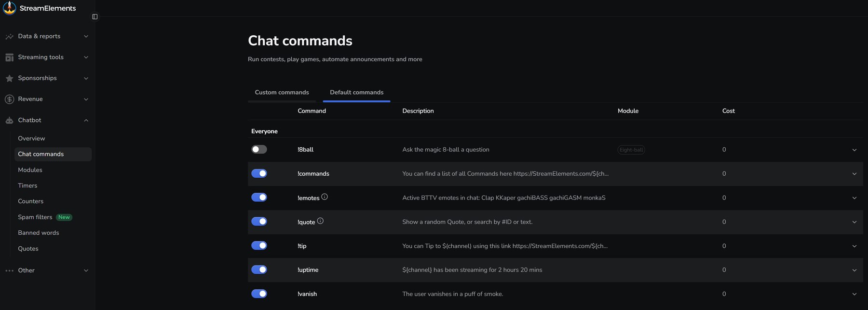Collapse the sidebar panel icon
Image resolution: width=868 pixels, height=310 pixels.
pos(95,16)
